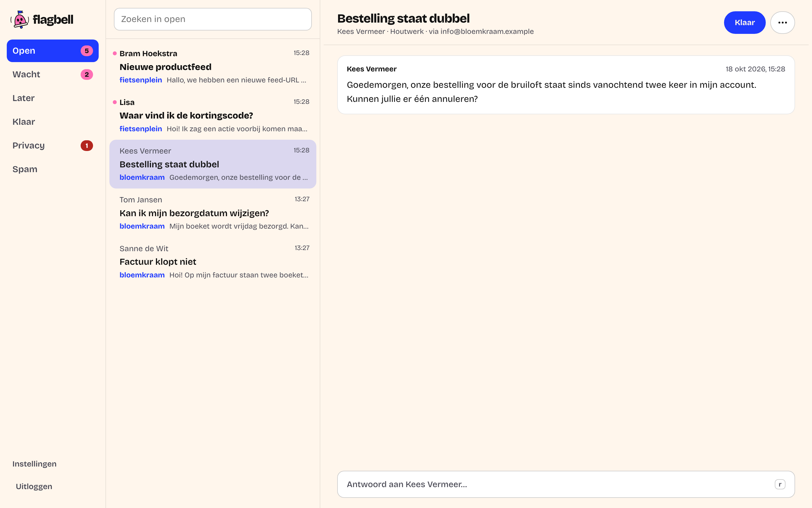Click the 13:27 time on Tom Jansen's item

pyautogui.click(x=302, y=199)
